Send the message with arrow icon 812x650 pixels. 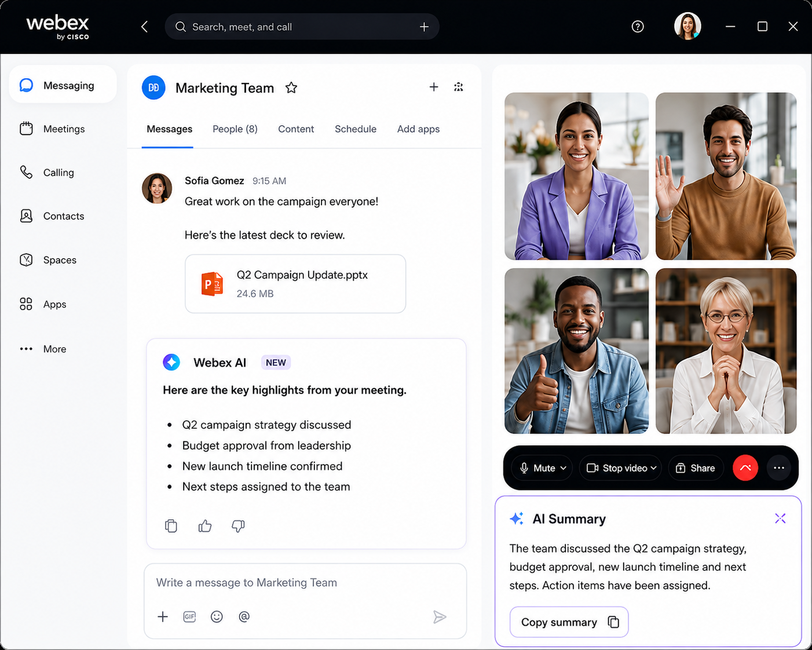point(440,617)
